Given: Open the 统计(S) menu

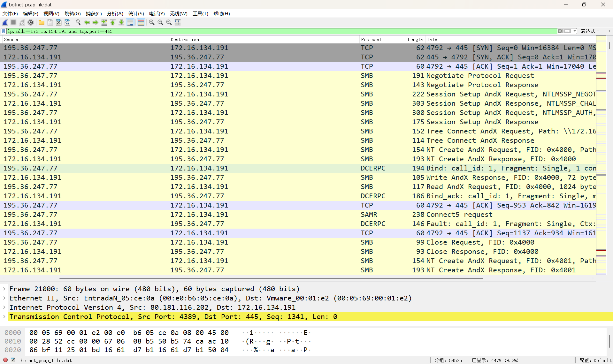Looking at the screenshot, I should pos(136,13).
